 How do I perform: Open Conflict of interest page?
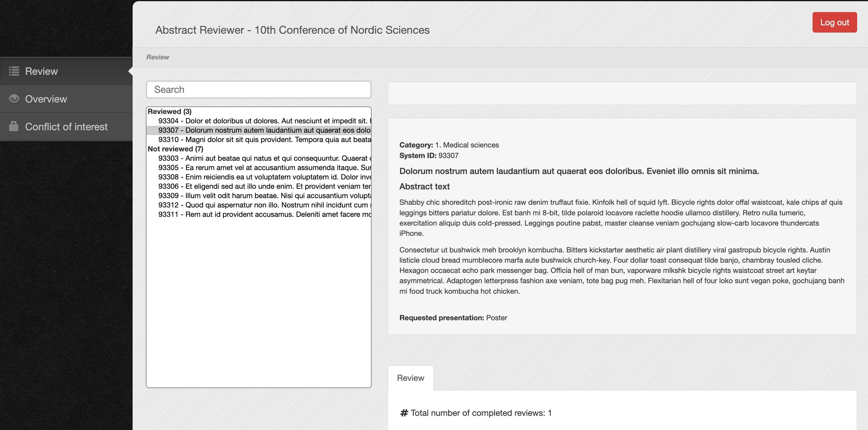tap(66, 126)
